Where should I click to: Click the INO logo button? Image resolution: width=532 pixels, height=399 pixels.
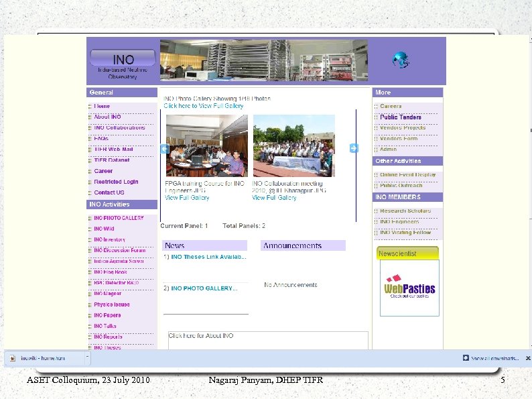click(x=123, y=58)
